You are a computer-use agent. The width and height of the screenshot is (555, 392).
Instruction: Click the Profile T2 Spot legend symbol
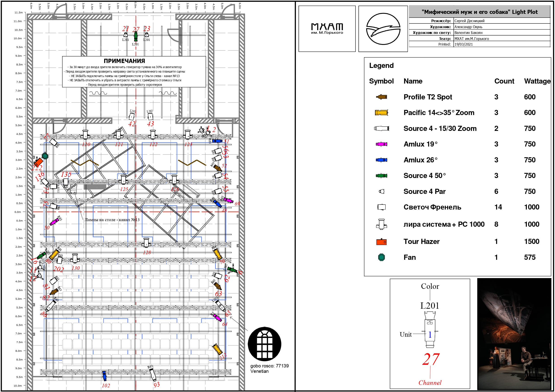click(x=381, y=97)
